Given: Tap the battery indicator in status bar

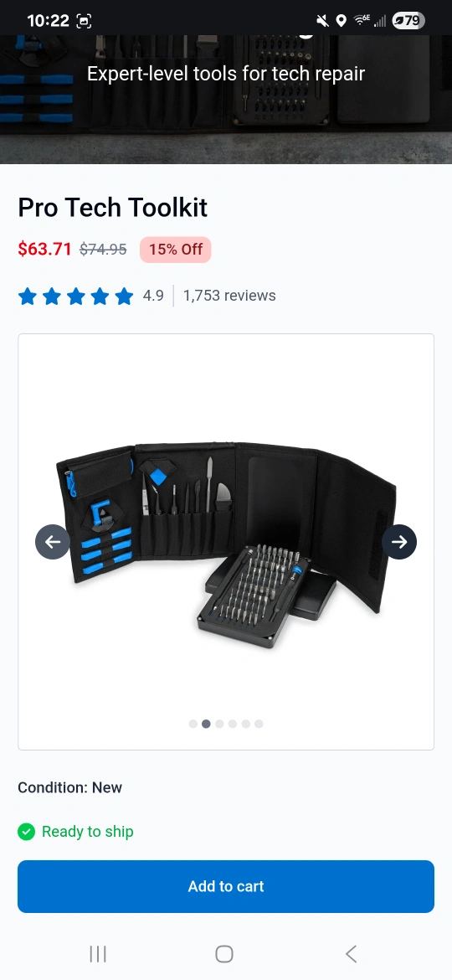Looking at the screenshot, I should 408,21.
